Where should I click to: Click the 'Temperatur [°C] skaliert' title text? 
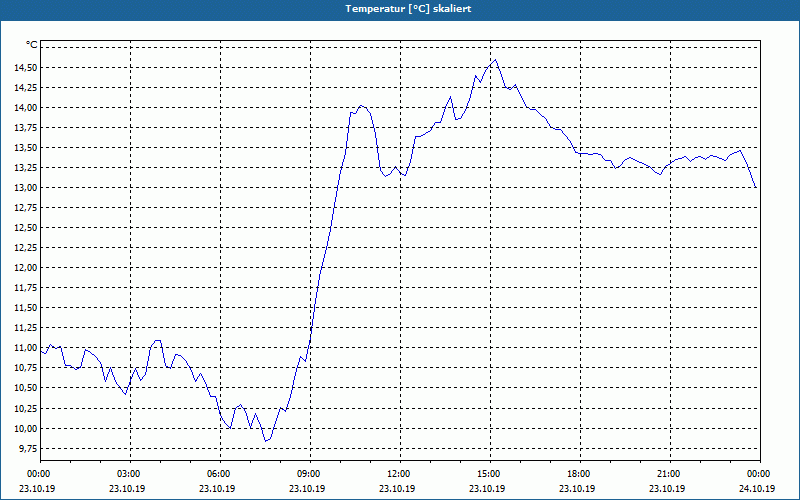[x=408, y=9]
